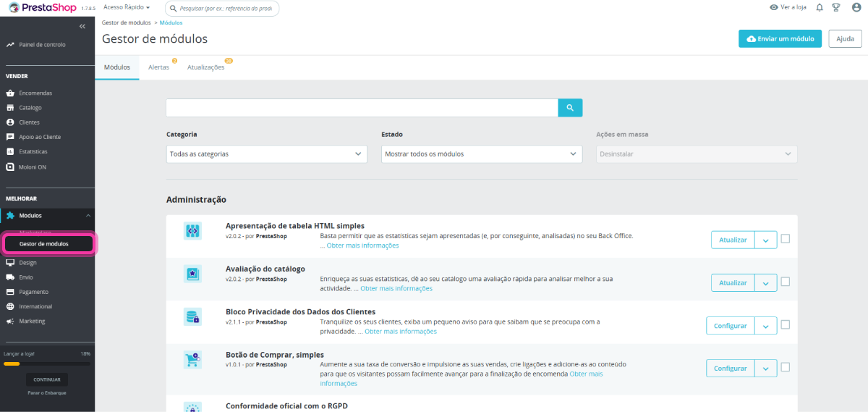868x412 pixels.
Task: Tick checkbox for Bloco Privacidade dos Dados dos Clientes
Action: point(786,324)
